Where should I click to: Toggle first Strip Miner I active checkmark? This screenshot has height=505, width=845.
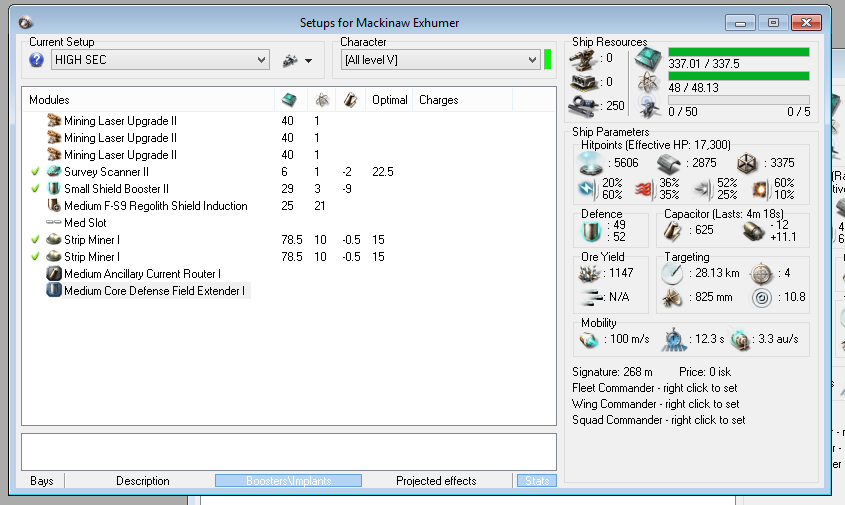click(x=35, y=239)
